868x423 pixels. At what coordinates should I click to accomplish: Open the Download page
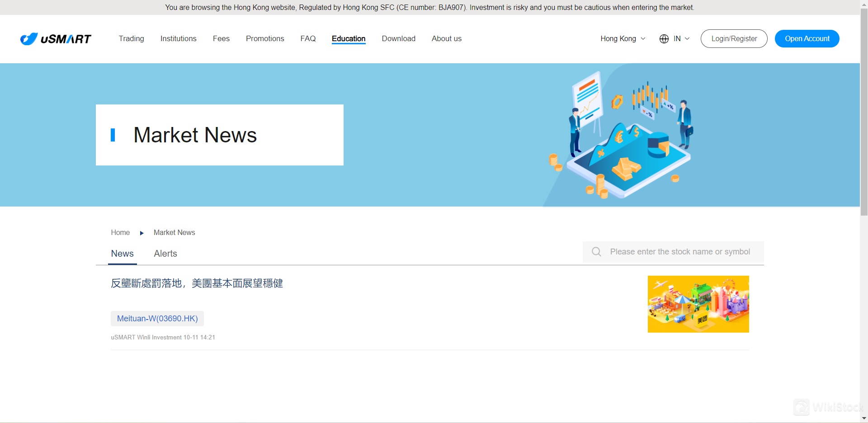pos(399,39)
